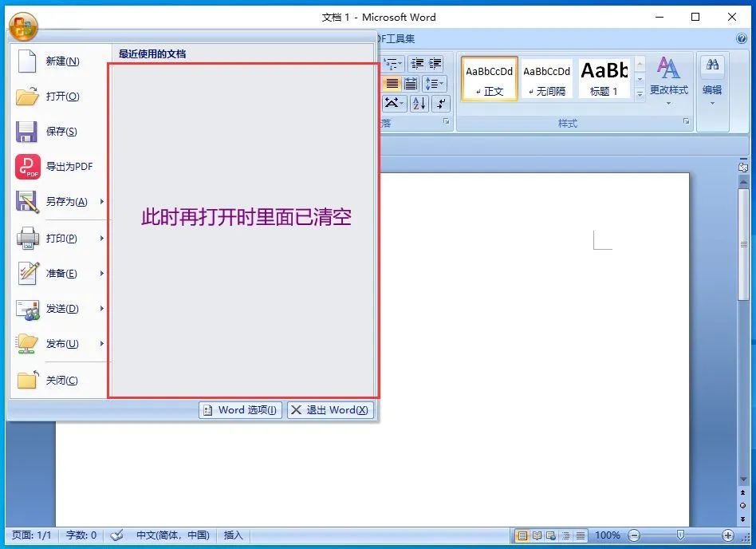Screen dimensions: 756x549
Task: Click the 导出为PDF export icon
Action: pos(30,167)
